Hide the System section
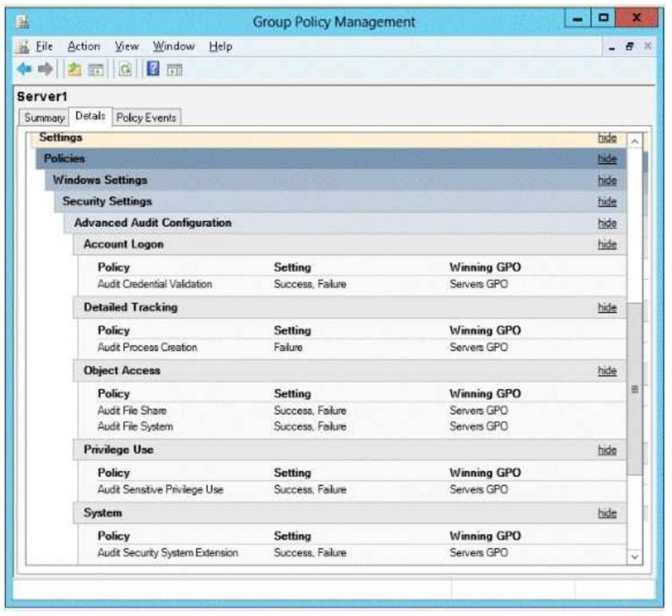The image size is (672, 616). point(607,513)
